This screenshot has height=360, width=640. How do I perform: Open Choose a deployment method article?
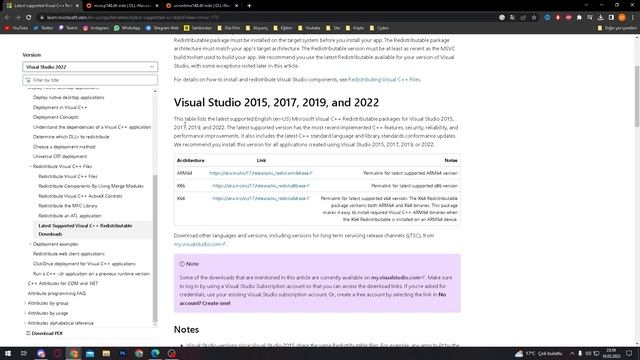tap(64, 147)
